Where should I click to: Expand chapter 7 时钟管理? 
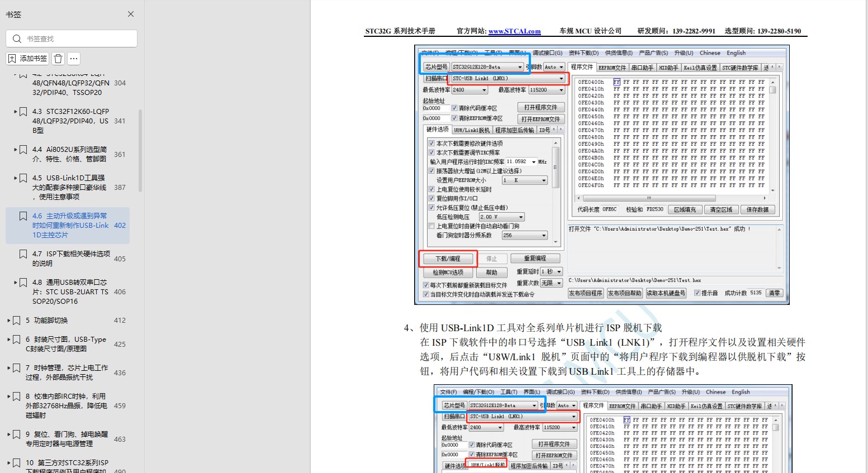[8, 368]
